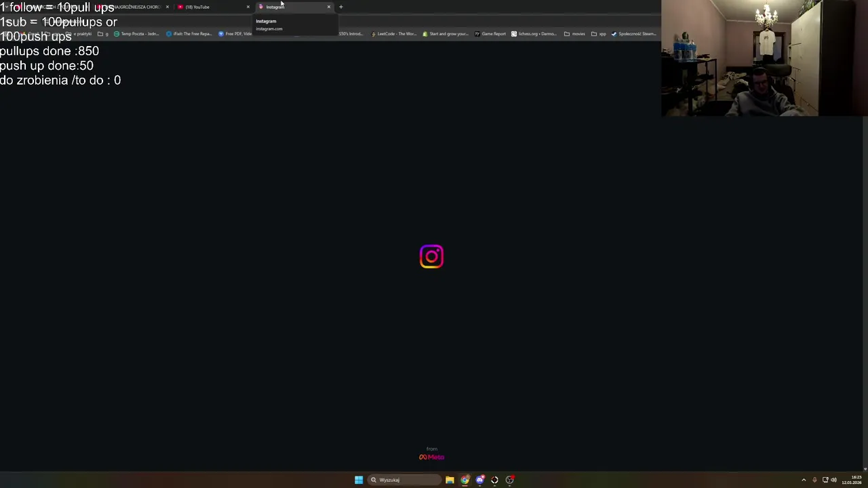Open the Free PDF bookmark
The height and width of the screenshot is (488, 868).
tap(235, 34)
